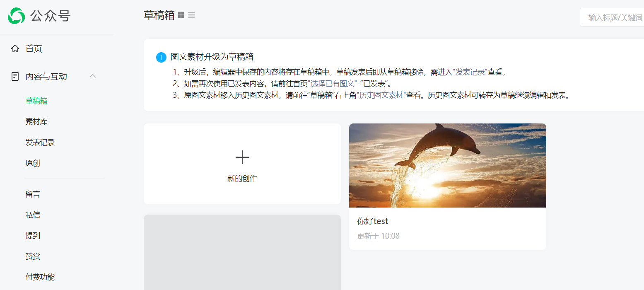The width and height of the screenshot is (644, 290).
Task: Open 私信 sidebar item
Action: point(33,215)
